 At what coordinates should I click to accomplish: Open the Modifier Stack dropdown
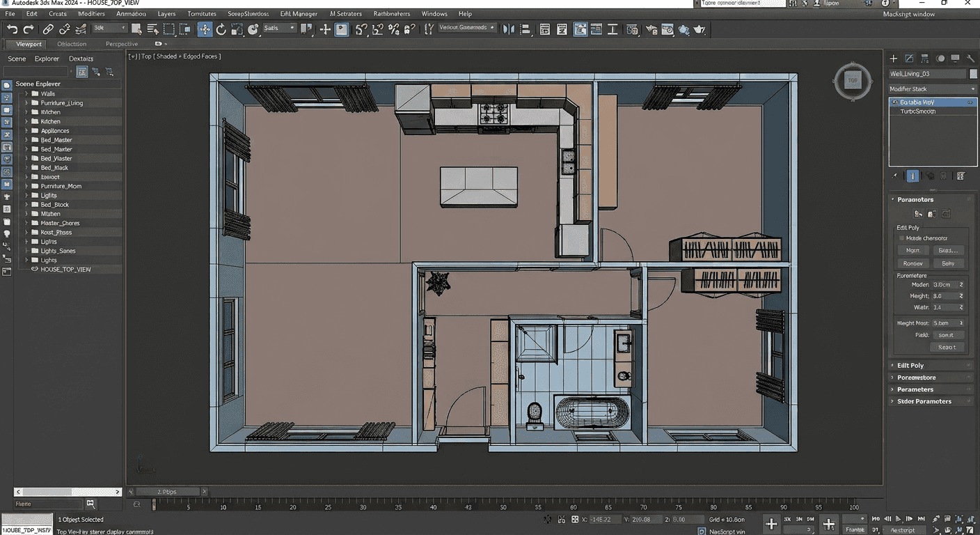933,89
